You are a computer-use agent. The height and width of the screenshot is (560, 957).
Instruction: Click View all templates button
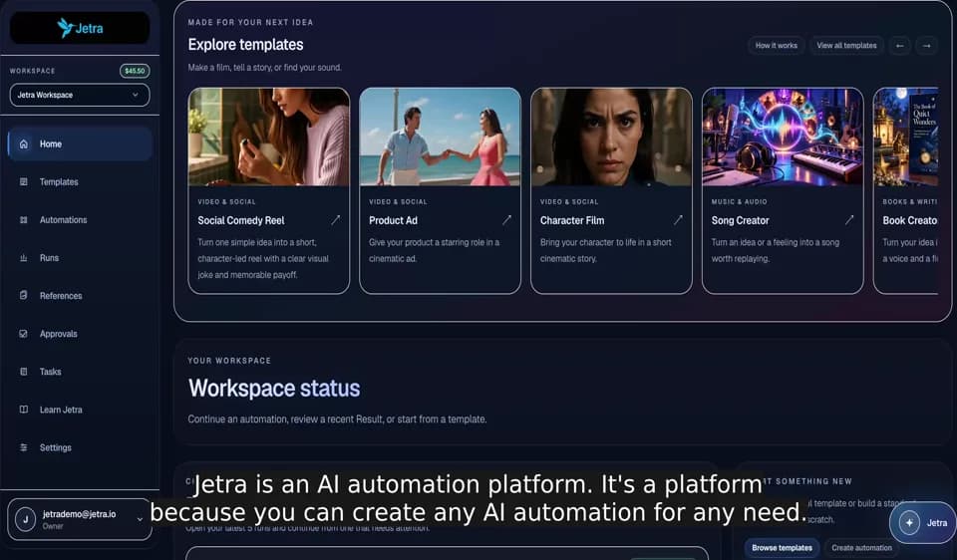coord(846,45)
